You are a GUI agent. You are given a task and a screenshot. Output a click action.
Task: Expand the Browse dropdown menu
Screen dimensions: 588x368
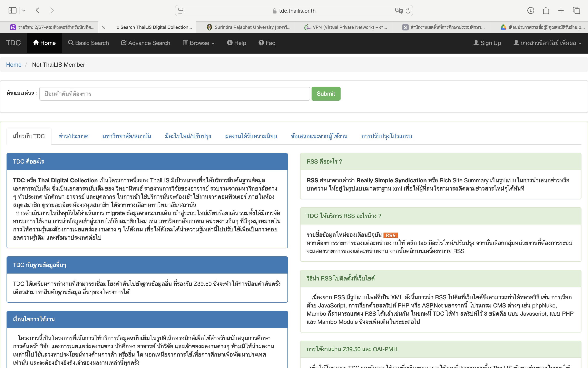[x=199, y=43]
